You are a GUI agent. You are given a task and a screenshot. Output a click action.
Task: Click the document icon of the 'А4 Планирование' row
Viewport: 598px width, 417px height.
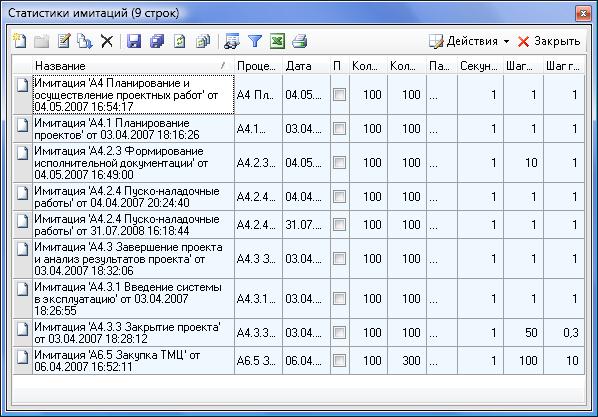point(23,85)
